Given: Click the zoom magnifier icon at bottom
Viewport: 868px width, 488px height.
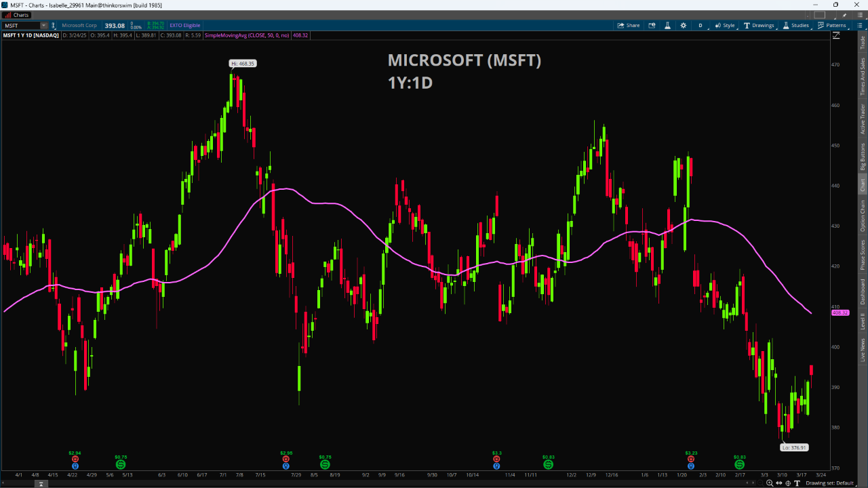Looking at the screenshot, I should [x=769, y=483].
